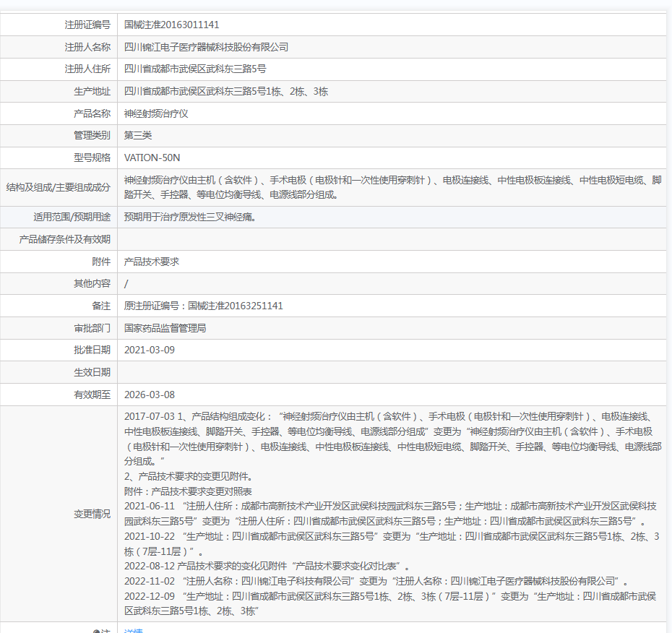Image resolution: width=672 pixels, height=633 pixels.
Task: Click the 变更情况 label
Action: coord(92,514)
